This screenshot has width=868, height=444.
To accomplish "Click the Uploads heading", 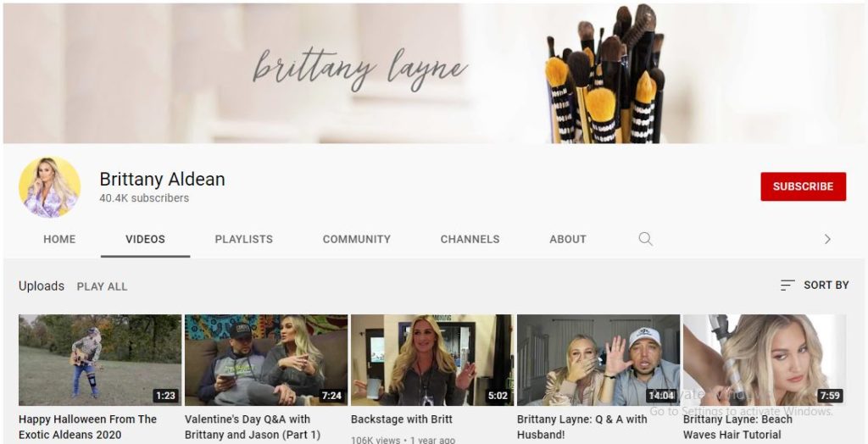I will coord(42,286).
